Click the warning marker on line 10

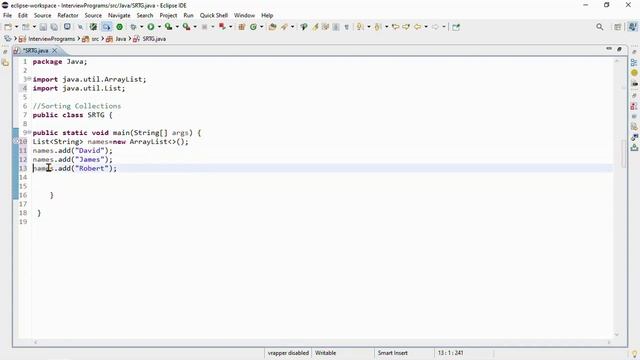pos(16,142)
